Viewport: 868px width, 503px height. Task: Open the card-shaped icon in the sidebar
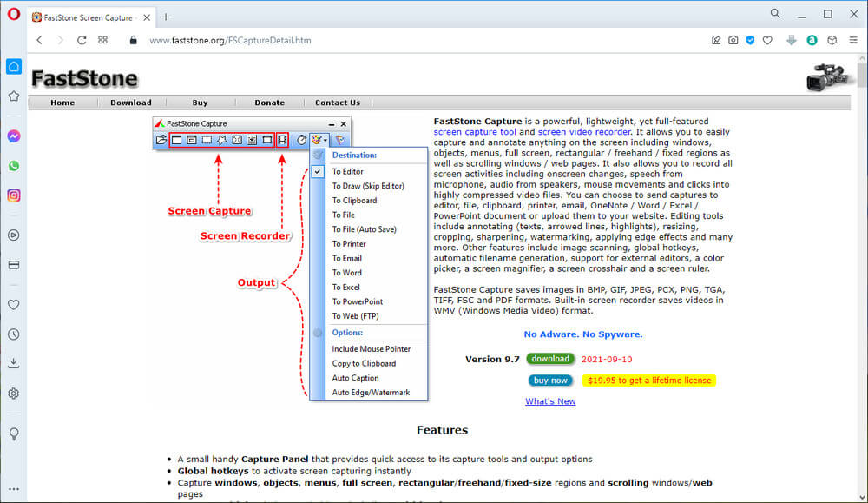coord(14,265)
